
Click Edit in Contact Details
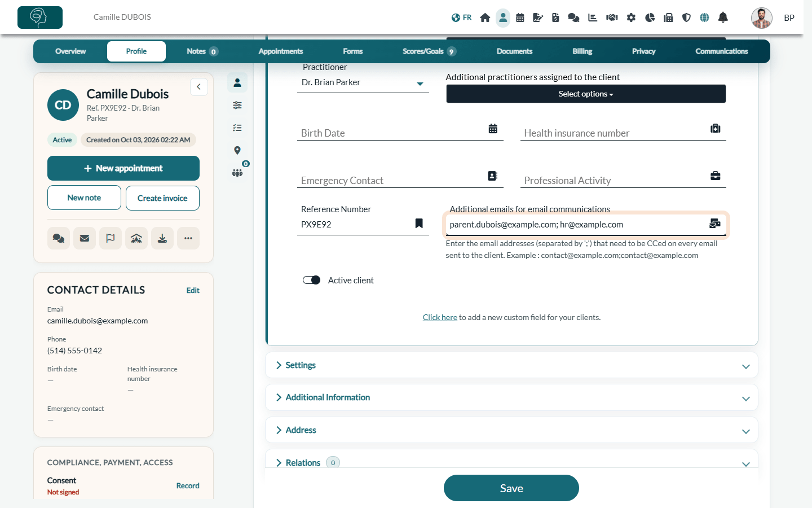[x=193, y=290]
